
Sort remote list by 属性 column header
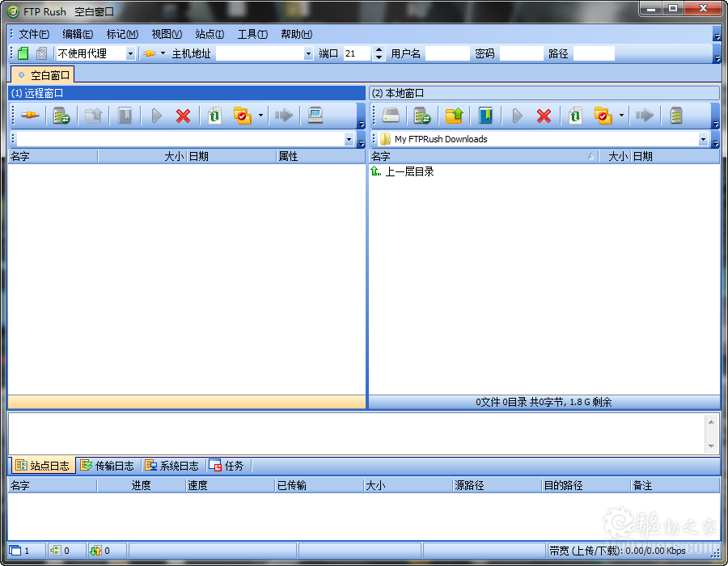321,156
